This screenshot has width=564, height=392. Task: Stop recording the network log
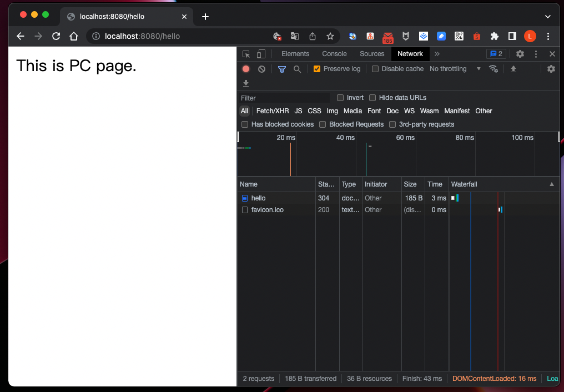point(246,69)
